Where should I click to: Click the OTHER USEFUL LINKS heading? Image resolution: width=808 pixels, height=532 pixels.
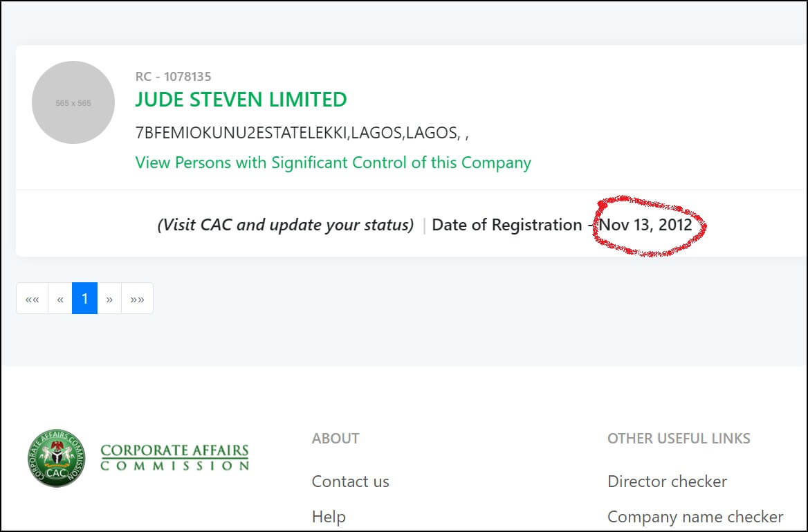tap(679, 438)
